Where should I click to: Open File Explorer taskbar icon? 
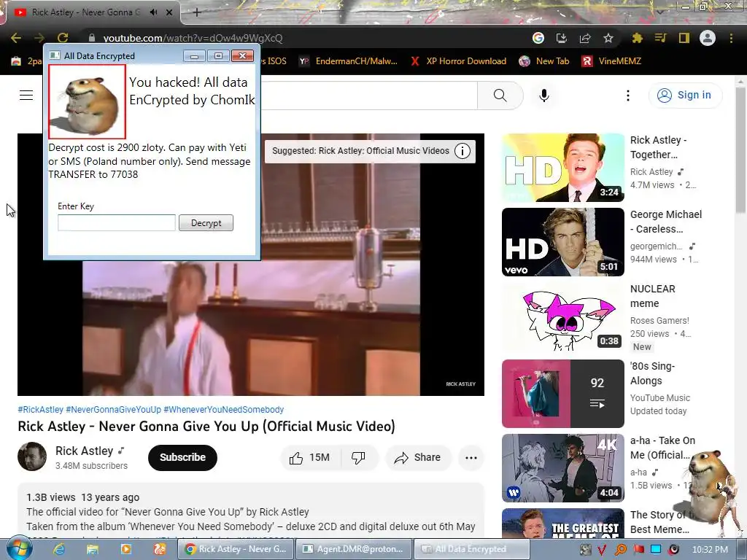pos(92,549)
